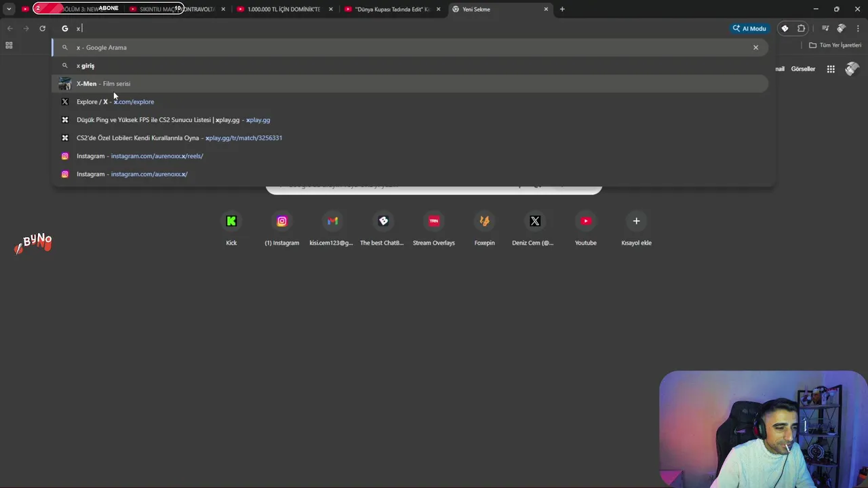Open the media controls icon

click(x=825, y=28)
